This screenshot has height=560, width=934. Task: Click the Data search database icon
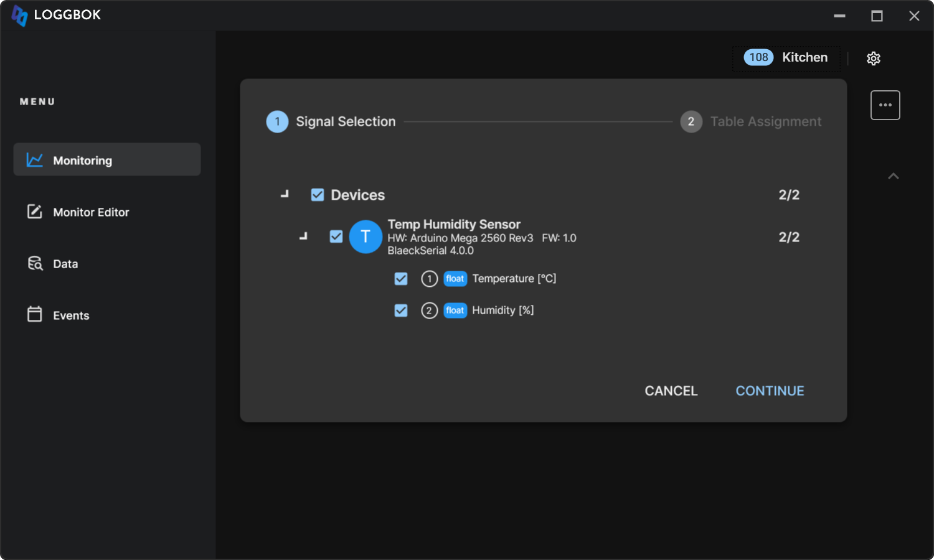pyautogui.click(x=35, y=263)
